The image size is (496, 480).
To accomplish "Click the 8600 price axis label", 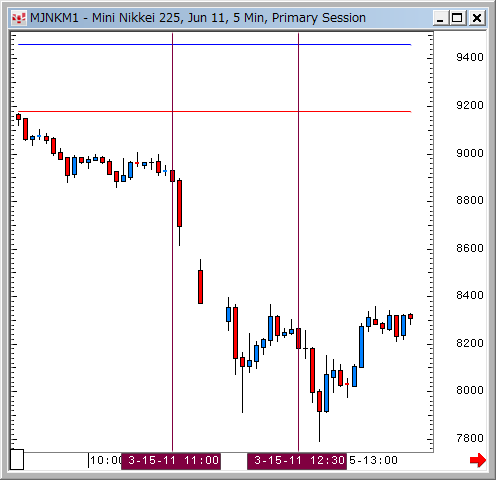I will tap(470, 248).
